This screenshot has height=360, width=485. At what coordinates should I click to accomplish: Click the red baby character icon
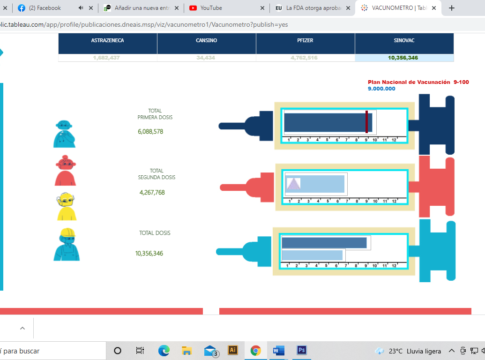(65, 170)
